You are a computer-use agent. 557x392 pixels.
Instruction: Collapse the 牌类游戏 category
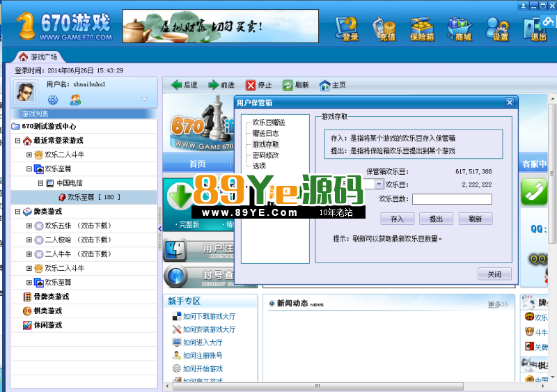[x=17, y=212]
